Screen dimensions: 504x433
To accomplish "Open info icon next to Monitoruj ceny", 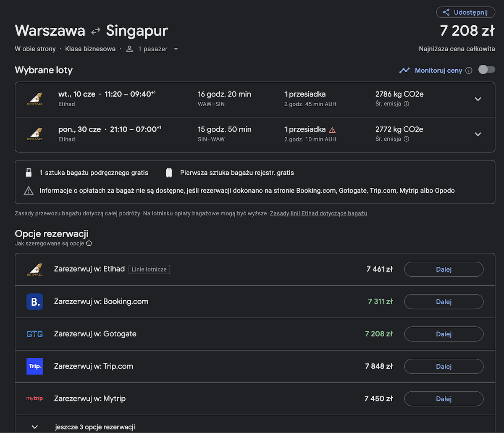I will point(469,71).
